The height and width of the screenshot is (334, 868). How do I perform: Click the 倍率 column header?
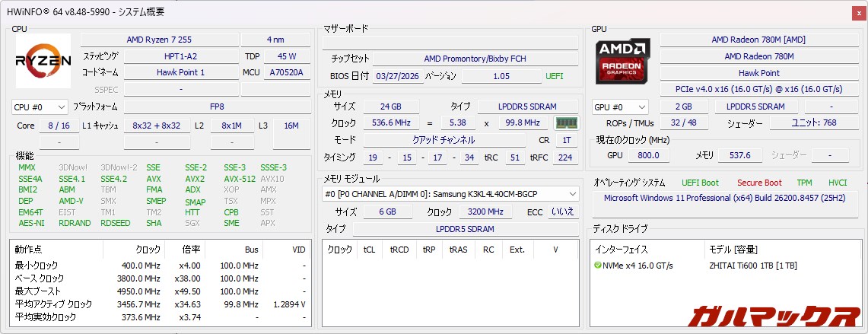(x=184, y=250)
